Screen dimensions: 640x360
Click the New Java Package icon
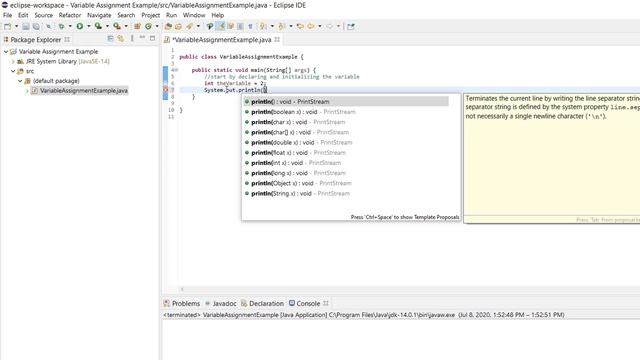pyautogui.click(x=137, y=27)
